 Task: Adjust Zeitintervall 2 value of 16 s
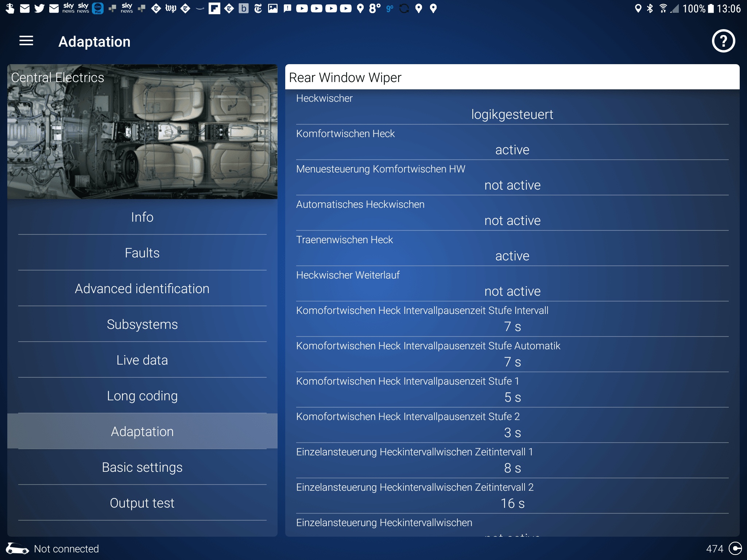(512, 503)
